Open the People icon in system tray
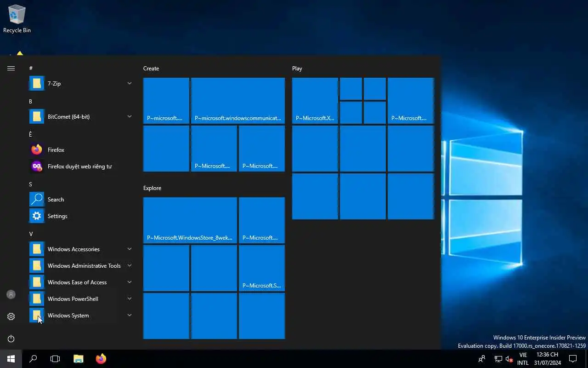The image size is (588, 368). [x=482, y=359]
